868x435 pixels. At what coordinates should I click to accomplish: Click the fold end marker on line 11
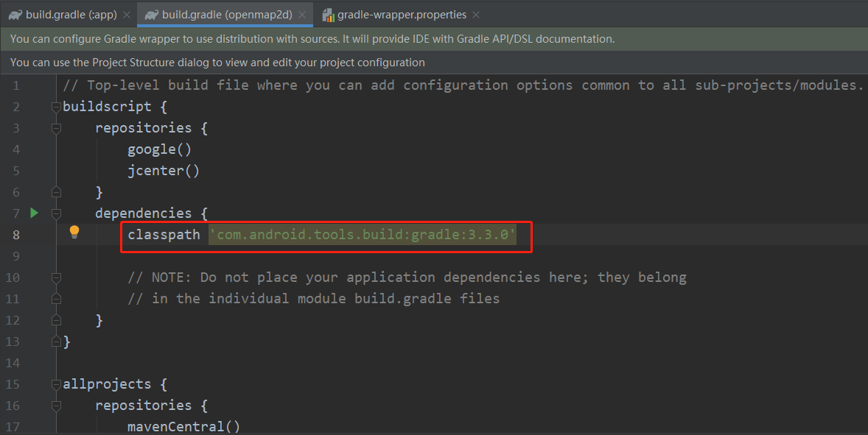(56, 299)
